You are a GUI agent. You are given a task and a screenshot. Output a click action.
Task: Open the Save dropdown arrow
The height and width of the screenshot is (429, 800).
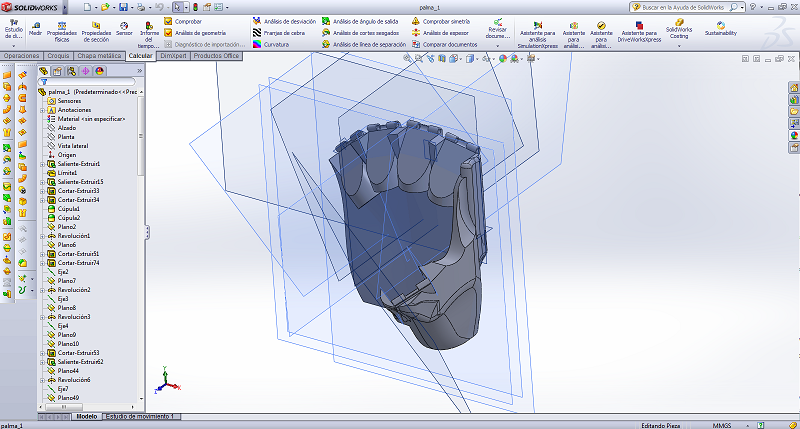click(x=132, y=8)
